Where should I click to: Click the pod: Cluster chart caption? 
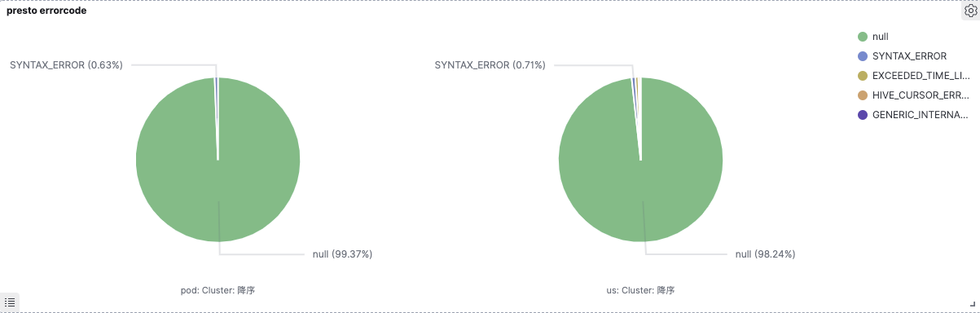tap(218, 290)
